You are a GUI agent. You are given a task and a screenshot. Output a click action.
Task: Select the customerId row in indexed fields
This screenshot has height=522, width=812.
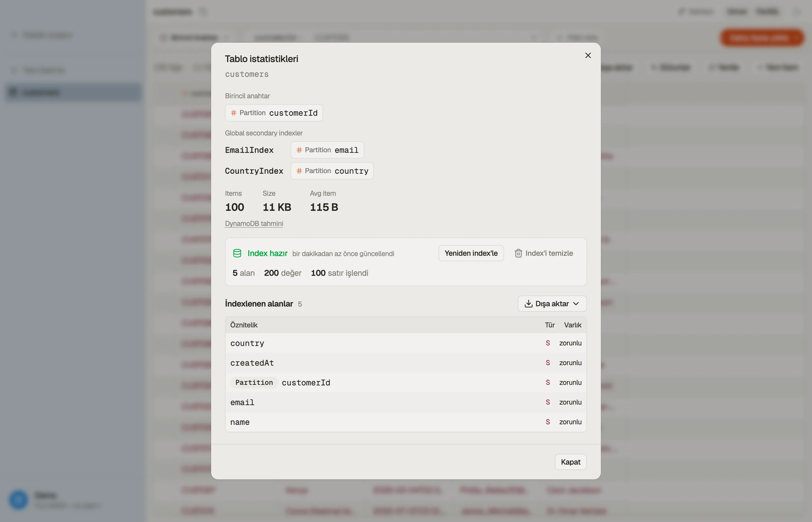point(406,382)
